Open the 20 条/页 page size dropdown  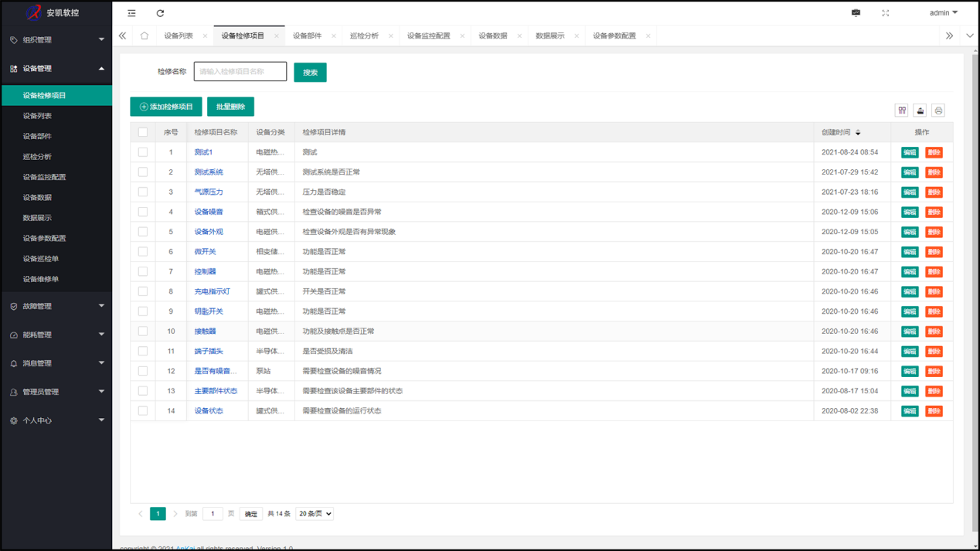coord(314,514)
